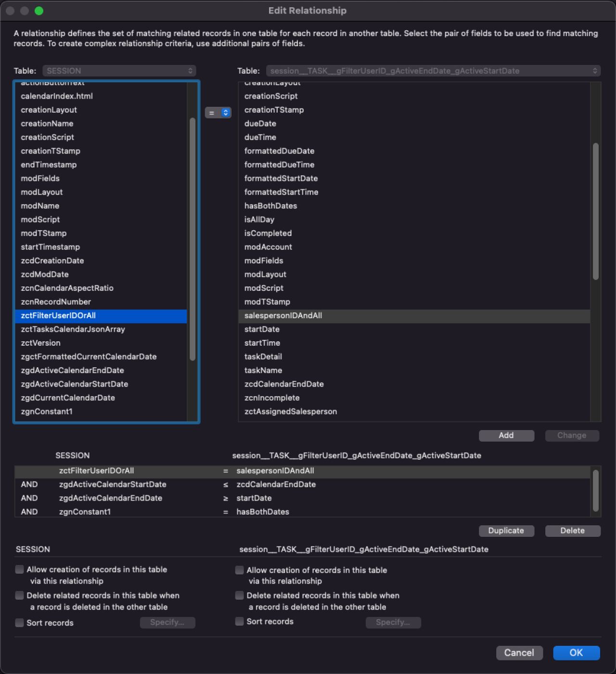Select calendarIndex.html in left field list
Screen dimensions: 616x674
(101, 96)
